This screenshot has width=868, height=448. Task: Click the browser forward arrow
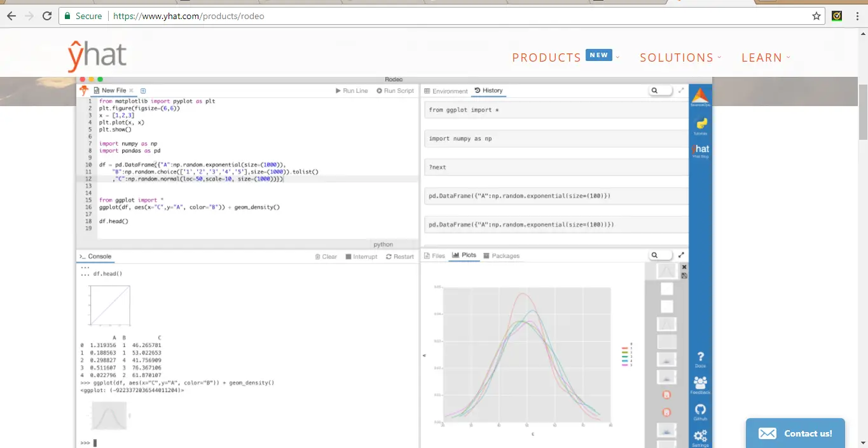[29, 16]
